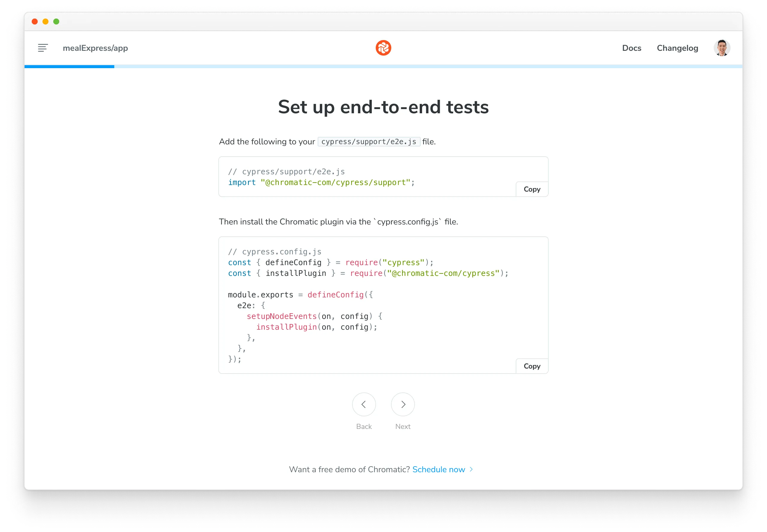Open the Changelog menu item
Viewport: 767px width, 532px height.
[x=678, y=48]
